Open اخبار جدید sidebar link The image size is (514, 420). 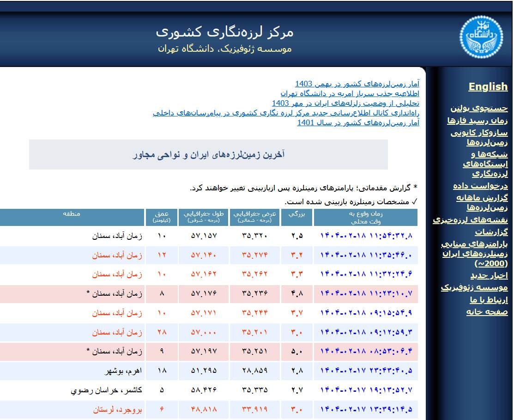pos(489,275)
